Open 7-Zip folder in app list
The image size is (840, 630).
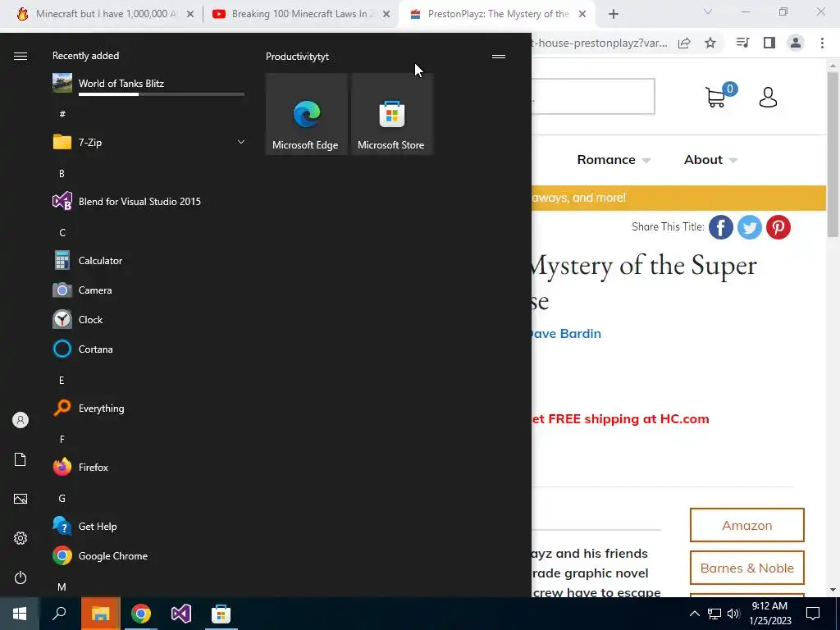click(x=148, y=143)
